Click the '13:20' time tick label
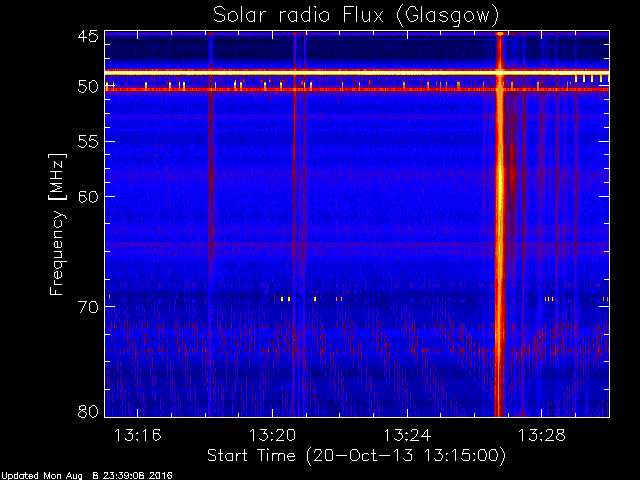 tap(272, 436)
